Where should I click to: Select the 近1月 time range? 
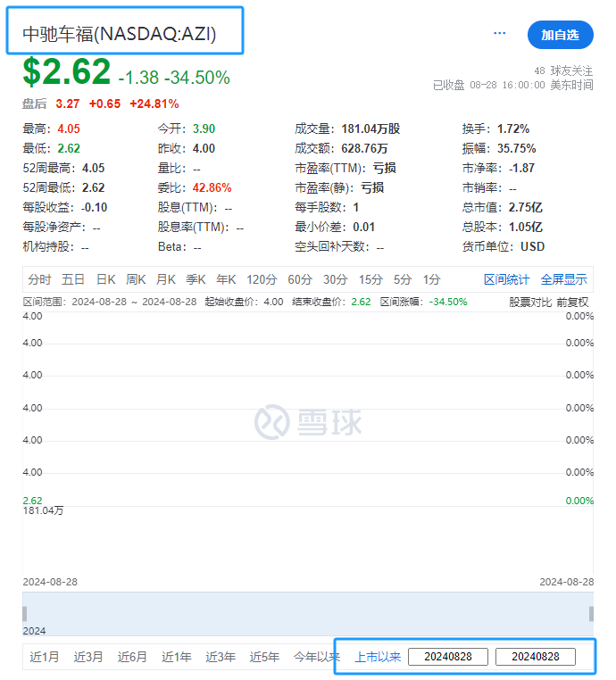tap(44, 657)
